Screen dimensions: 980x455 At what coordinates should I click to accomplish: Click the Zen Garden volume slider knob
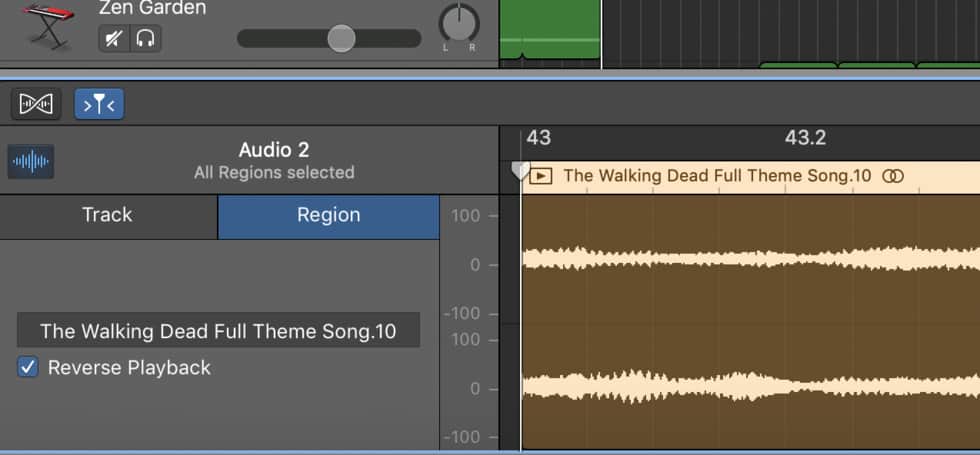(341, 38)
